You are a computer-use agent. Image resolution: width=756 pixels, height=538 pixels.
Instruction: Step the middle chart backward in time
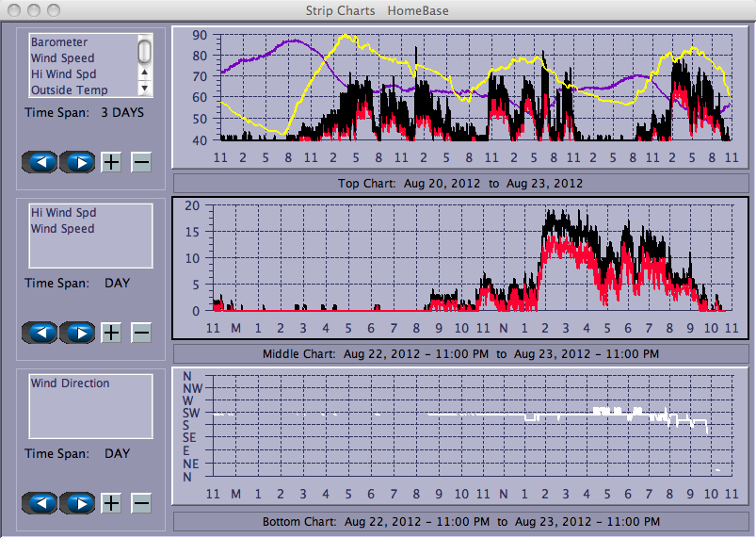pyautogui.click(x=40, y=333)
